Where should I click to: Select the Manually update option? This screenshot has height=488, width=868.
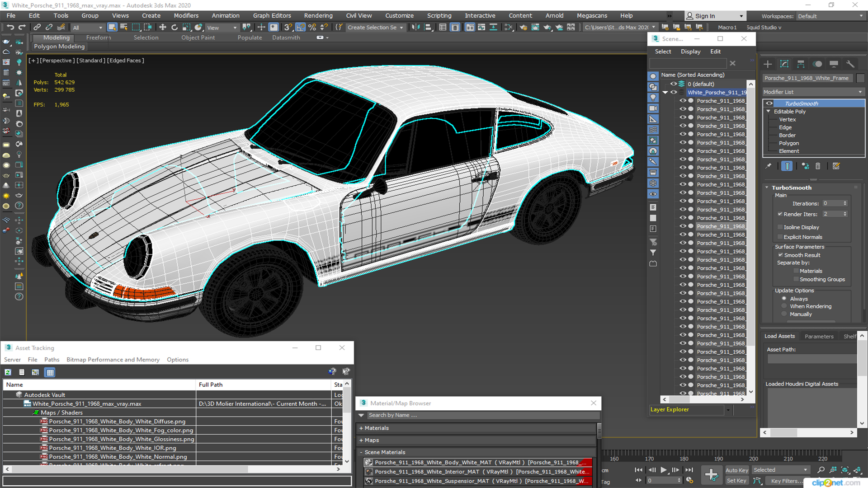784,314
